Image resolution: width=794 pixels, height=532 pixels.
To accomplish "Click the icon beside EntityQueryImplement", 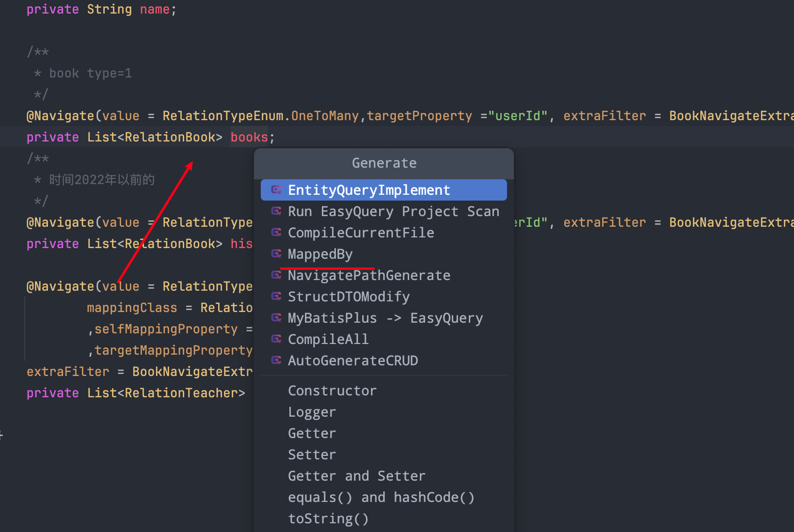I will 276,190.
